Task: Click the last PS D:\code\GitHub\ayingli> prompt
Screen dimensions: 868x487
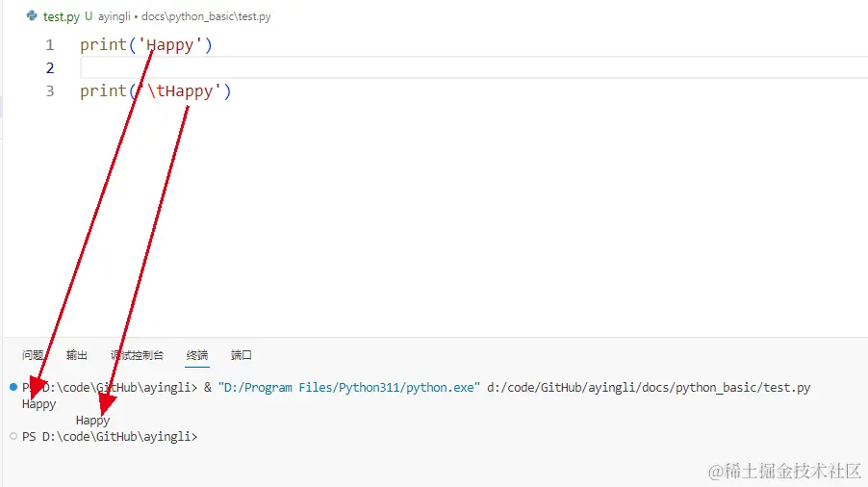Action: pos(110,437)
